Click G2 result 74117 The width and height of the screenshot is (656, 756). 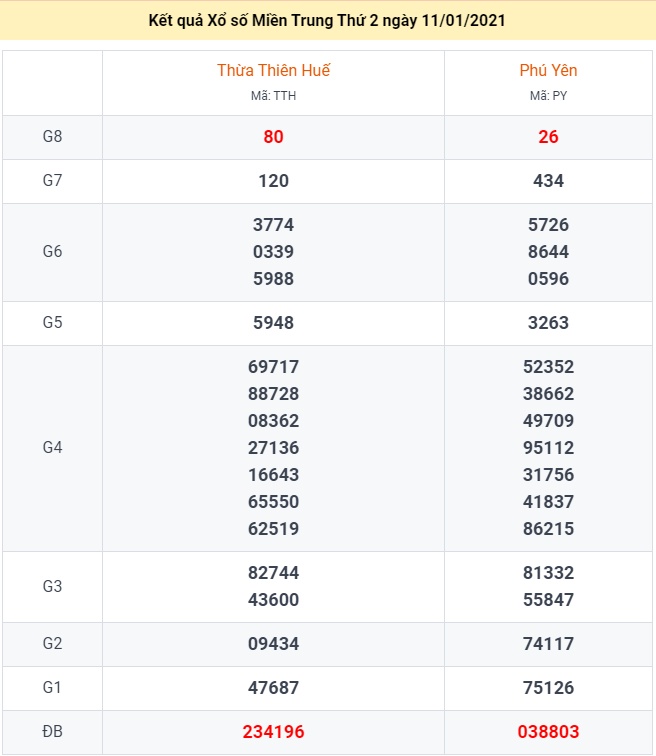pos(548,644)
